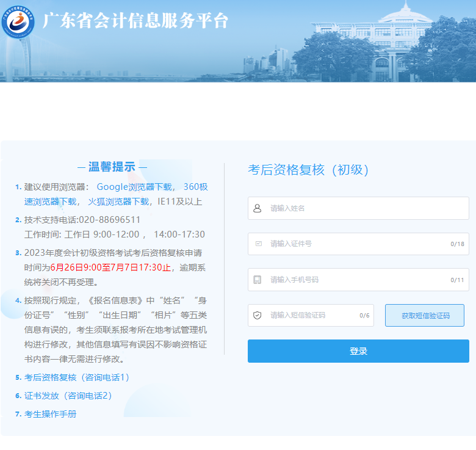Click the user icon in the name field
This screenshot has width=476, height=450.
click(258, 208)
